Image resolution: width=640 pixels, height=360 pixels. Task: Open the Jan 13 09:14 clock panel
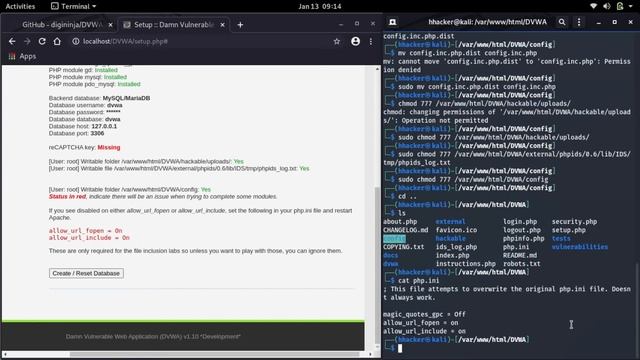pos(320,6)
